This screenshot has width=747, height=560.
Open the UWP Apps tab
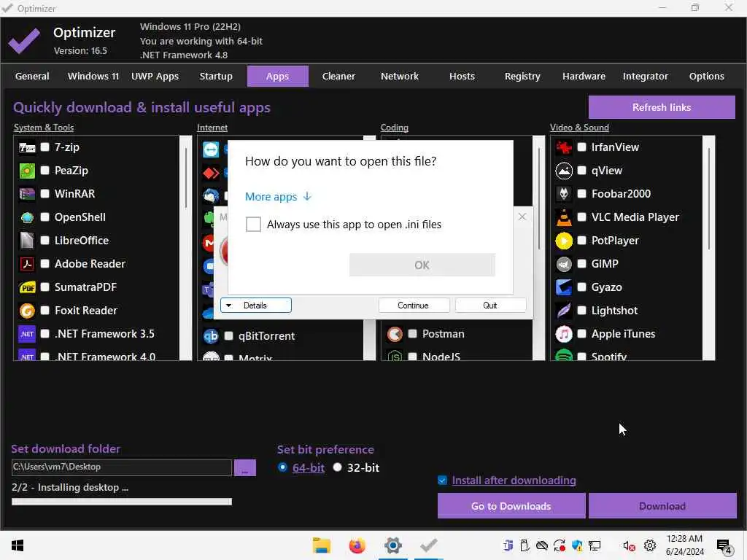pos(155,76)
